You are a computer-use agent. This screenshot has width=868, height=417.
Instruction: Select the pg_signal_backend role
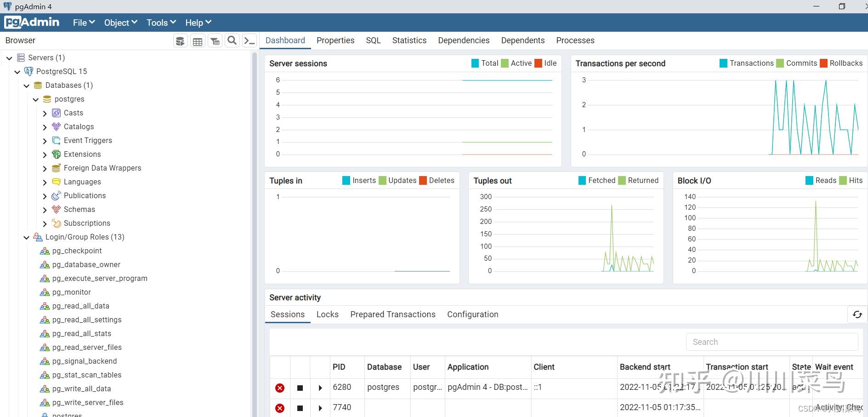(x=85, y=361)
